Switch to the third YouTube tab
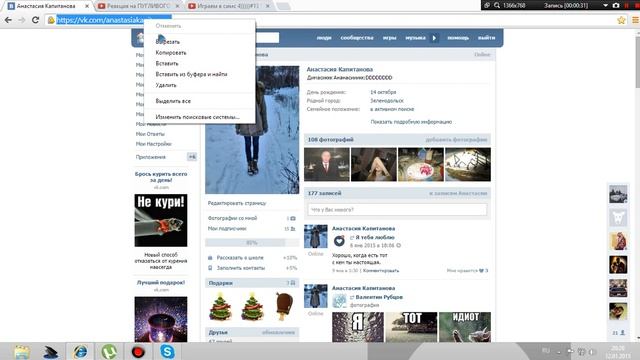This screenshot has height=360, width=640. (x=229, y=6)
